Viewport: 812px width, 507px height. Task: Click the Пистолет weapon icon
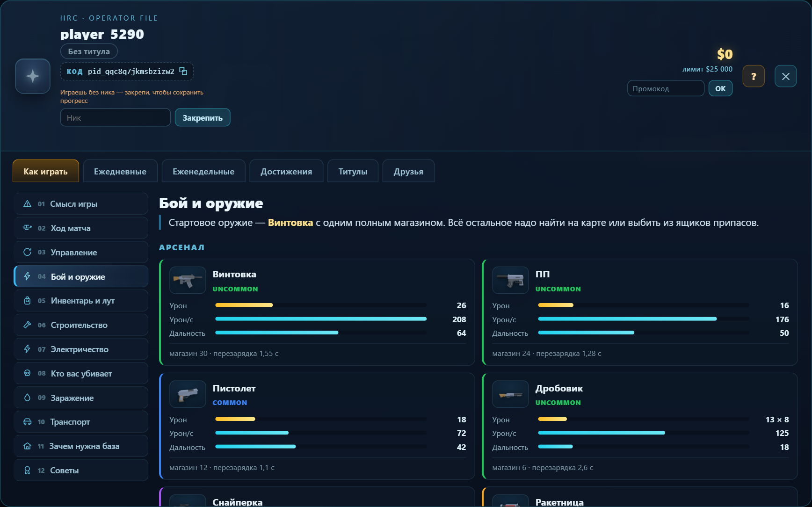click(x=188, y=394)
